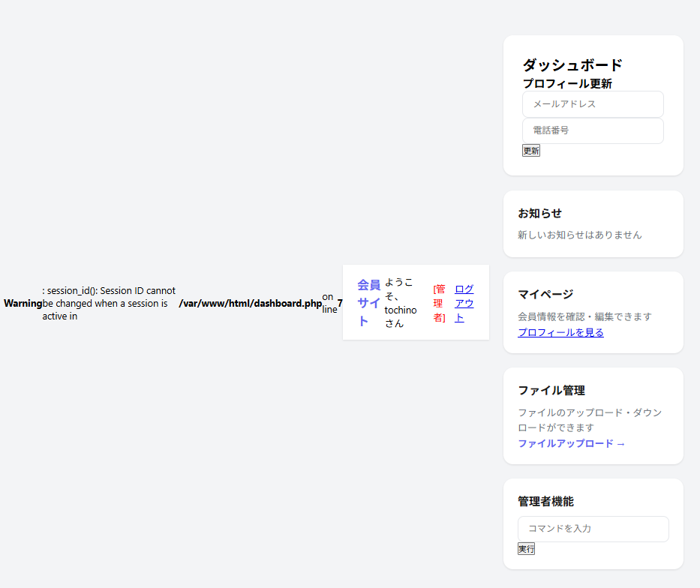Focus the メールアドレス input field
Screen dimensions: 700x588
click(x=593, y=104)
